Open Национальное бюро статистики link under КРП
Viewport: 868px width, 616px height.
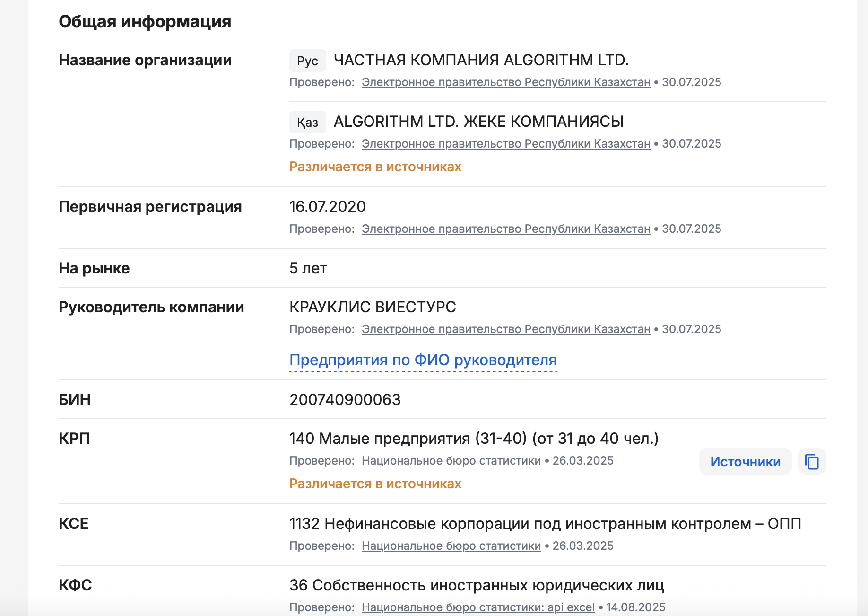451,461
